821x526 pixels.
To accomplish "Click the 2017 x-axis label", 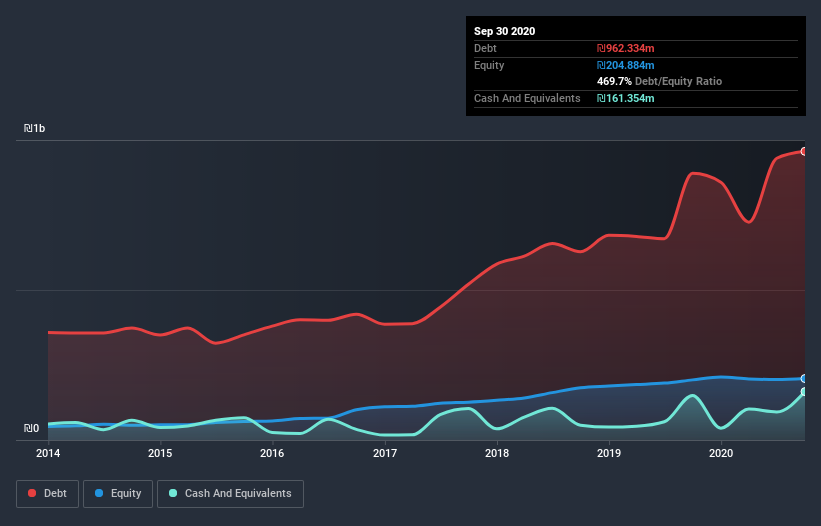I will pyautogui.click(x=384, y=453).
